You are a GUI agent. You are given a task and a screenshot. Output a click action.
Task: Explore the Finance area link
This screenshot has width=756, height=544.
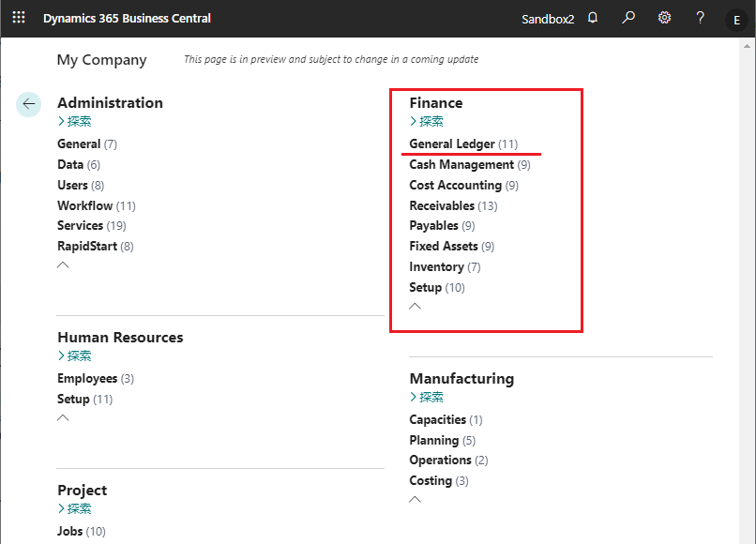(x=427, y=122)
